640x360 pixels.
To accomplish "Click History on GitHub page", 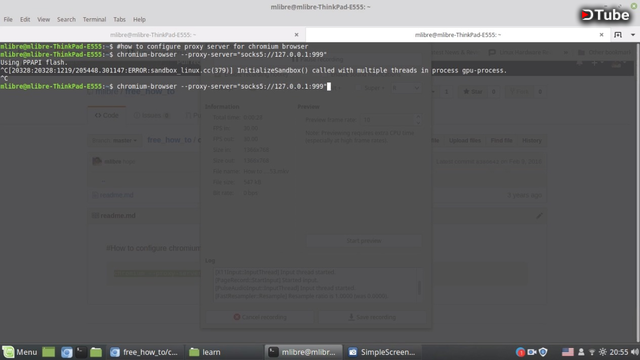I will (531, 140).
